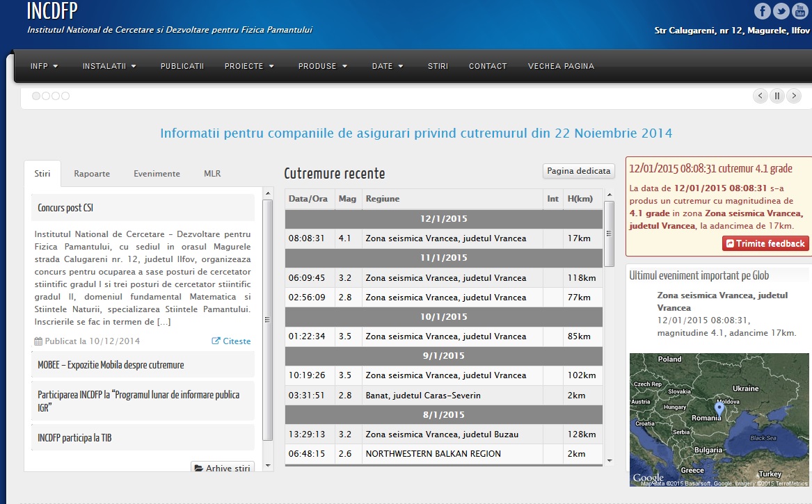Expand the INSTALATII navigation dropdown

[109, 66]
